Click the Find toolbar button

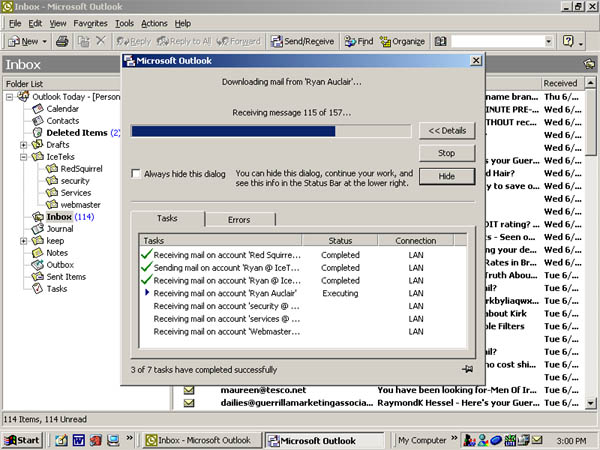point(359,41)
